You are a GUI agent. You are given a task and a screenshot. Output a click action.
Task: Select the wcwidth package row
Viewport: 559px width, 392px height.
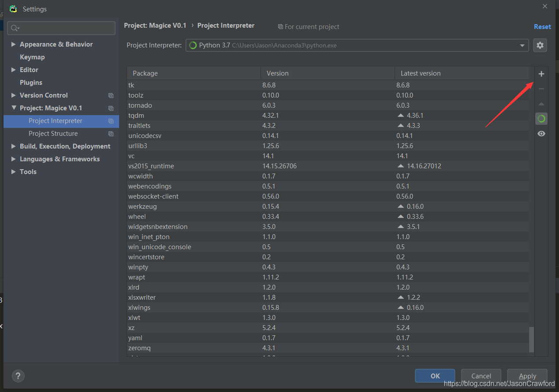point(328,176)
